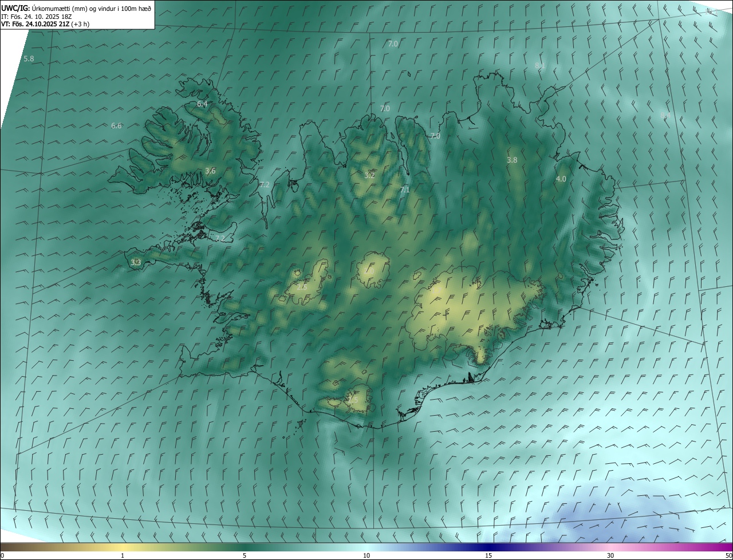Image resolution: width=733 pixels, height=560 pixels.
Task: Click the 7.0 label nearest the 7.1 label
Action: (x=435, y=136)
